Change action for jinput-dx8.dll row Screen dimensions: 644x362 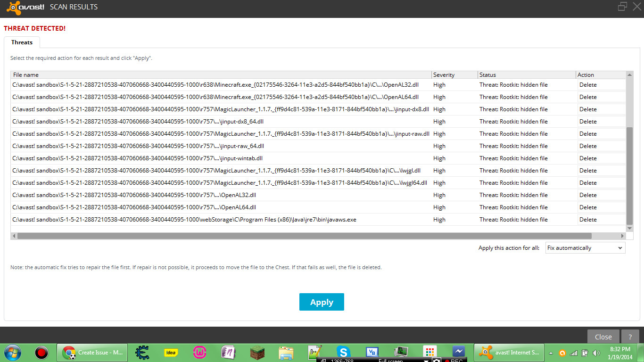(602, 109)
